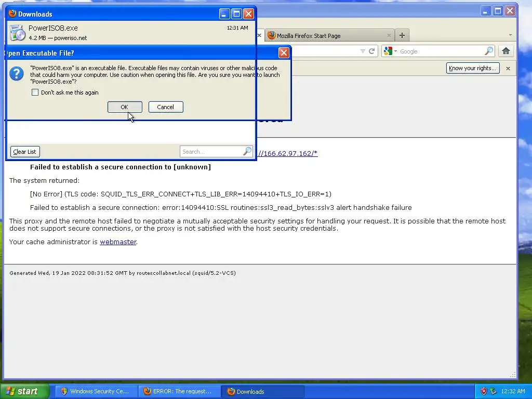This screenshot has width=532, height=399.
Task: Click the taskbar clock showing 12:32 AM
Action: coord(513,391)
